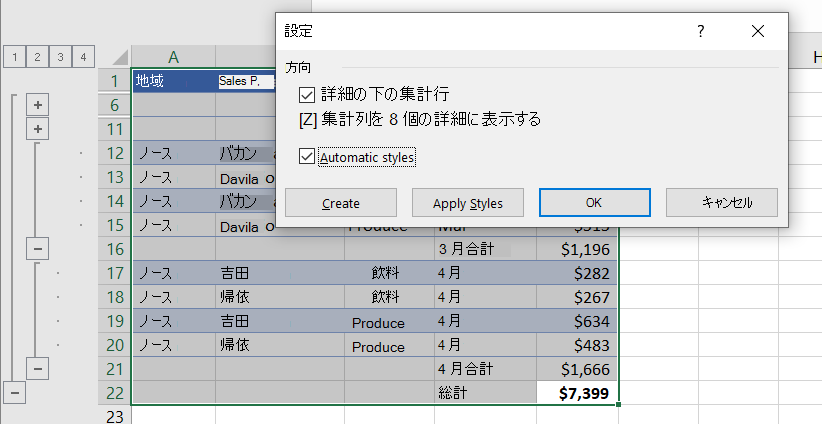Select 飲料 in row 17

pyautogui.click(x=390, y=273)
